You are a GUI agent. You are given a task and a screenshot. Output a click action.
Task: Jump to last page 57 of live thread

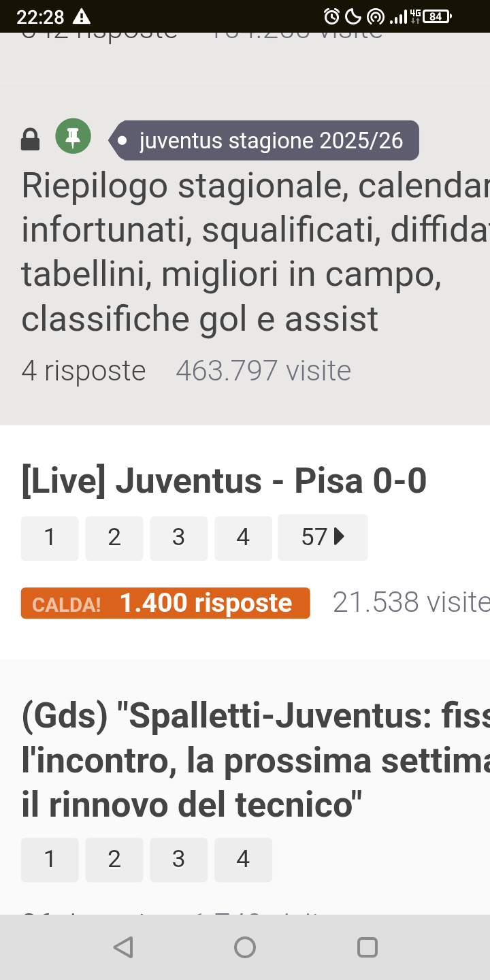pyautogui.click(x=323, y=538)
